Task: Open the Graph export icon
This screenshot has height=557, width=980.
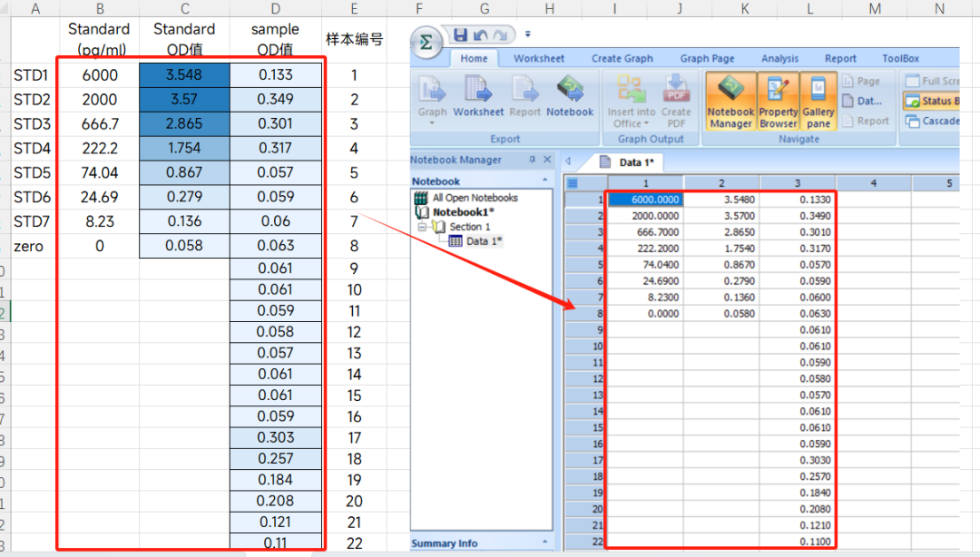Action: click(433, 98)
